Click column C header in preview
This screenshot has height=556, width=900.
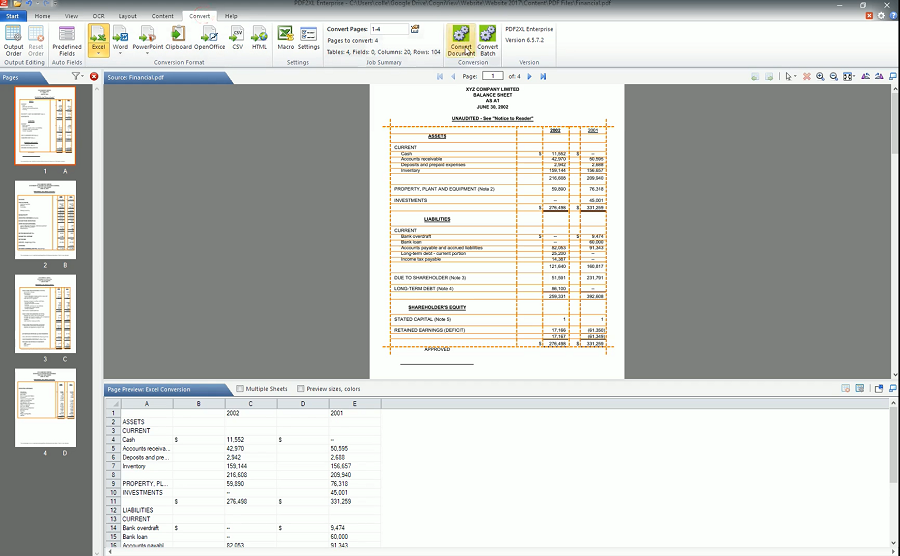tap(250, 404)
